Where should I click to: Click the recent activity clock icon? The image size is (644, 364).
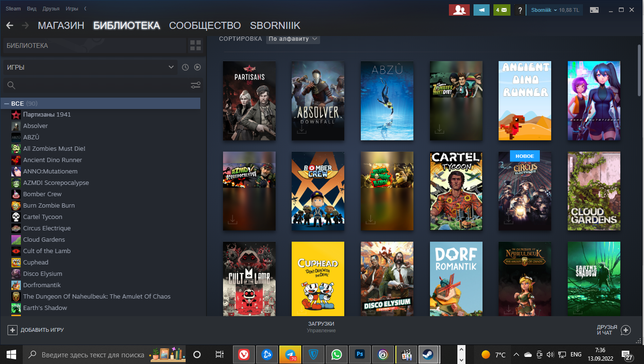pyautogui.click(x=185, y=67)
